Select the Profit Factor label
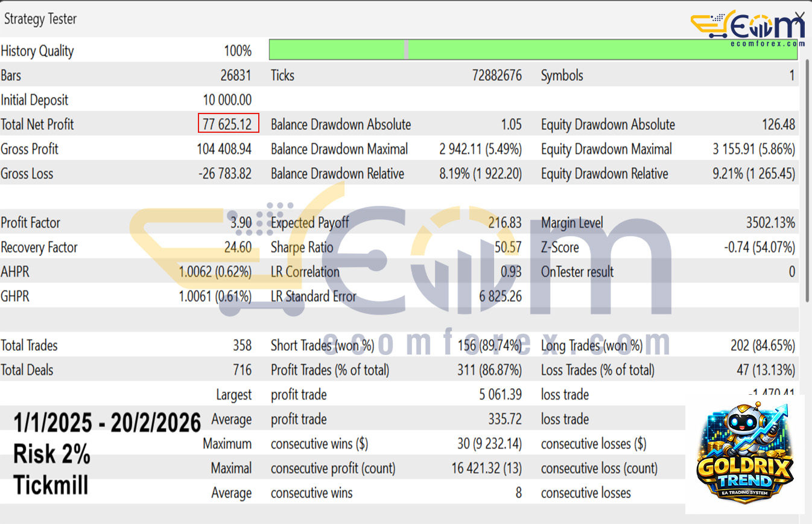The image size is (812, 524). coord(31,223)
